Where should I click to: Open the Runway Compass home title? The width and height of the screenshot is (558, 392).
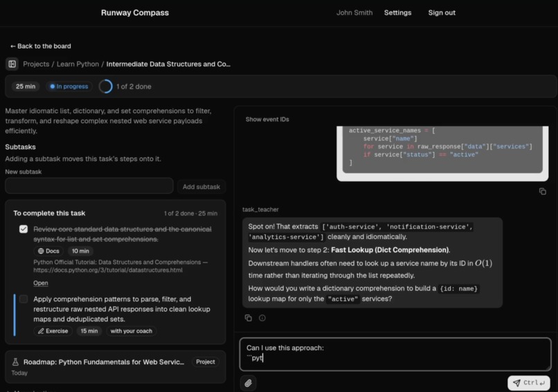135,13
